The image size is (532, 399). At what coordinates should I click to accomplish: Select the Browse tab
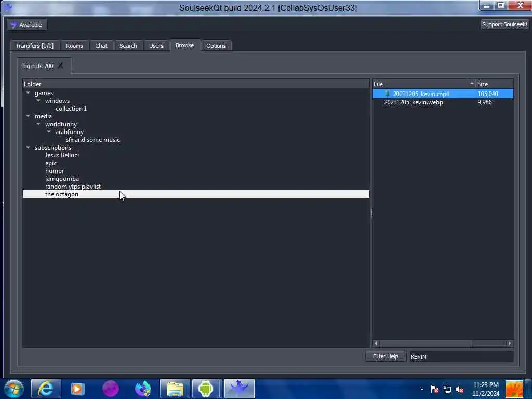pos(184,45)
